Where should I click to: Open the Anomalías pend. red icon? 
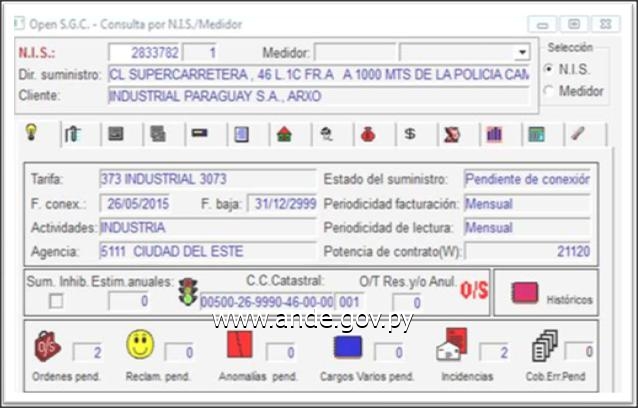240,346
